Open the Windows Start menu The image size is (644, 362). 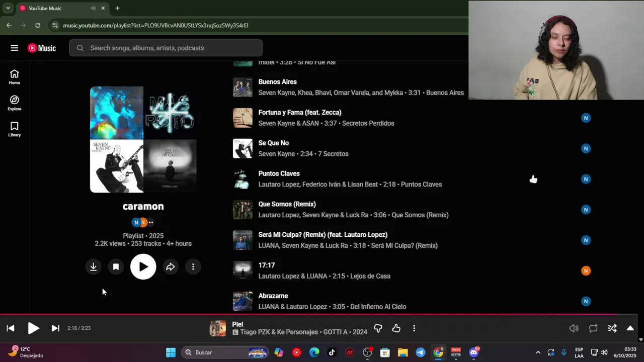171,352
